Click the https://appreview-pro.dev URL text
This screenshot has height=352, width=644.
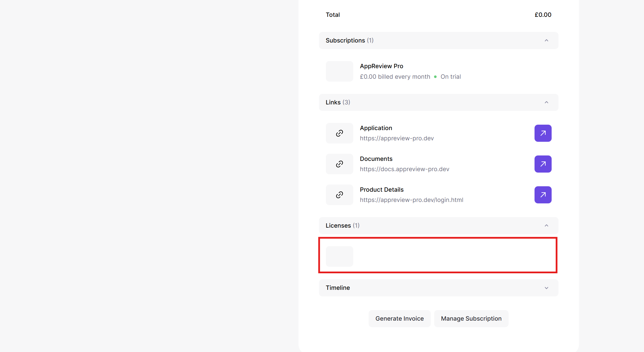click(397, 138)
